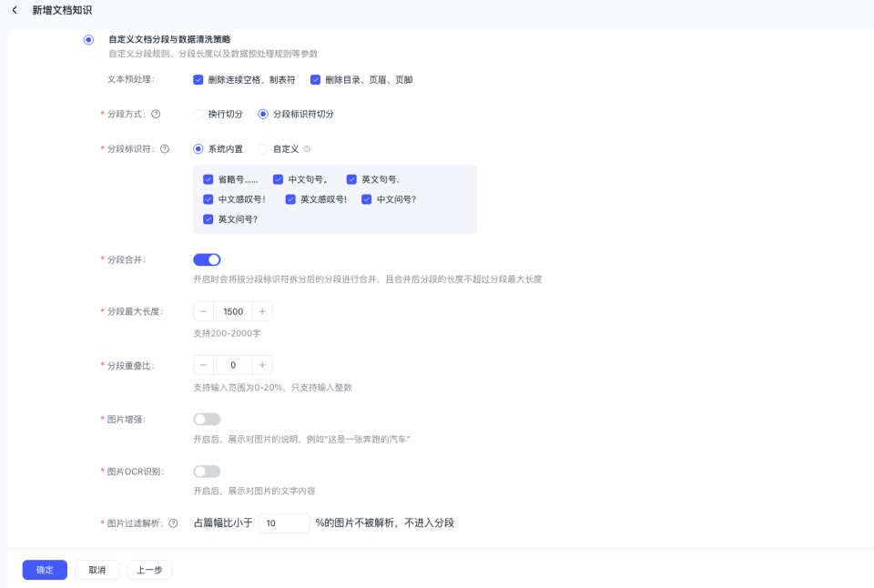Click hint text 支持200-2000字
Screen dimensions: 874x588
tap(227, 333)
